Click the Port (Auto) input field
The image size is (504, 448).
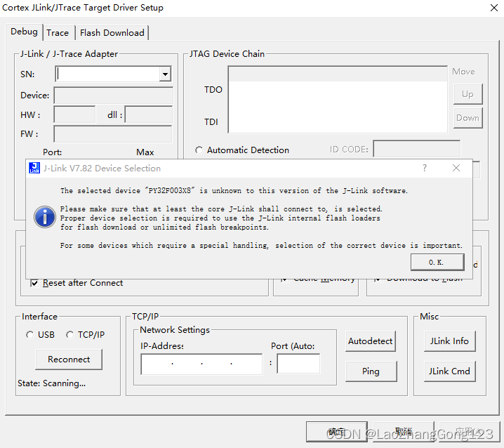(x=298, y=364)
